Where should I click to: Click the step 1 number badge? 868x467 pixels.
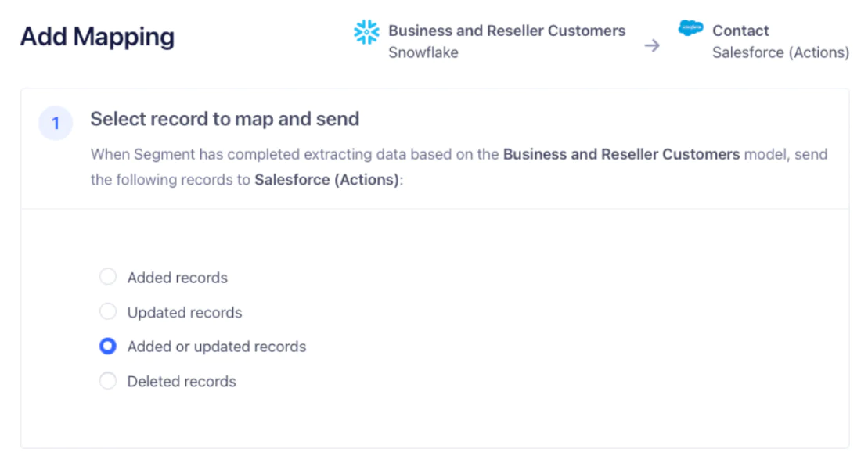tap(55, 123)
